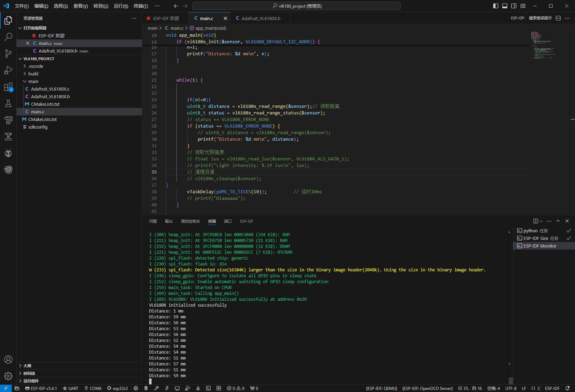
Task: Click the lightning flash device icon
Action: click(x=167, y=388)
